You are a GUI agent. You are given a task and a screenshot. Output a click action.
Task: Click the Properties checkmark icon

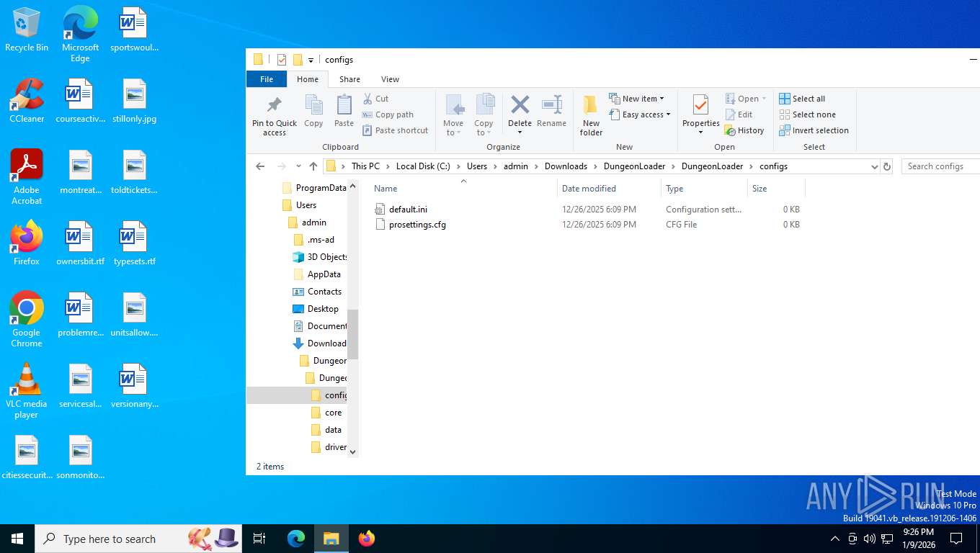click(x=700, y=105)
